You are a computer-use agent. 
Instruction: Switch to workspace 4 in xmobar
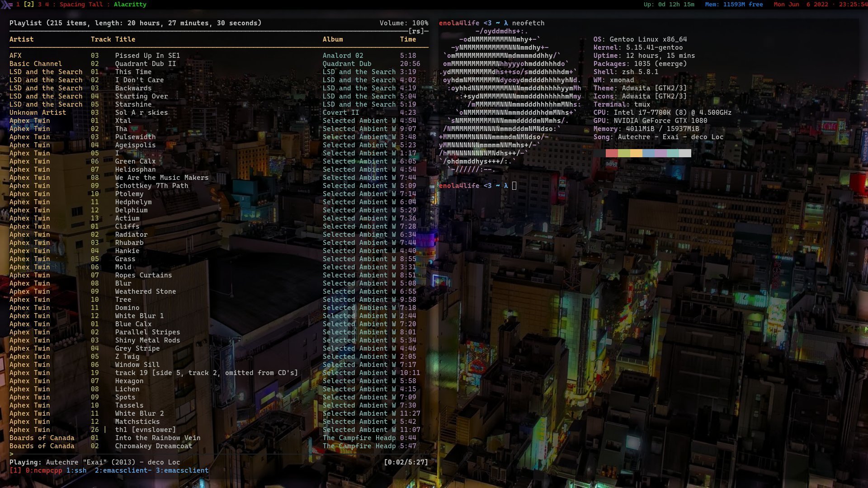click(x=47, y=5)
